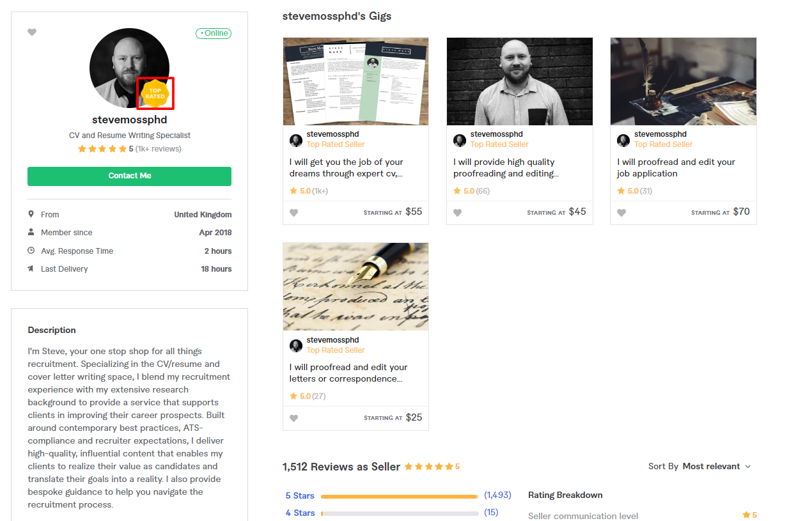
Task: Toggle heart on the $45 proofreading gig
Action: click(x=458, y=213)
